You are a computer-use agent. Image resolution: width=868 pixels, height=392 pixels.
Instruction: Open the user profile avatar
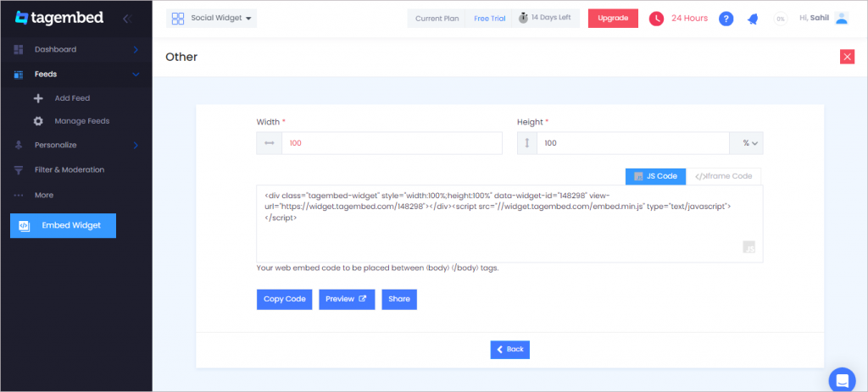coord(842,19)
